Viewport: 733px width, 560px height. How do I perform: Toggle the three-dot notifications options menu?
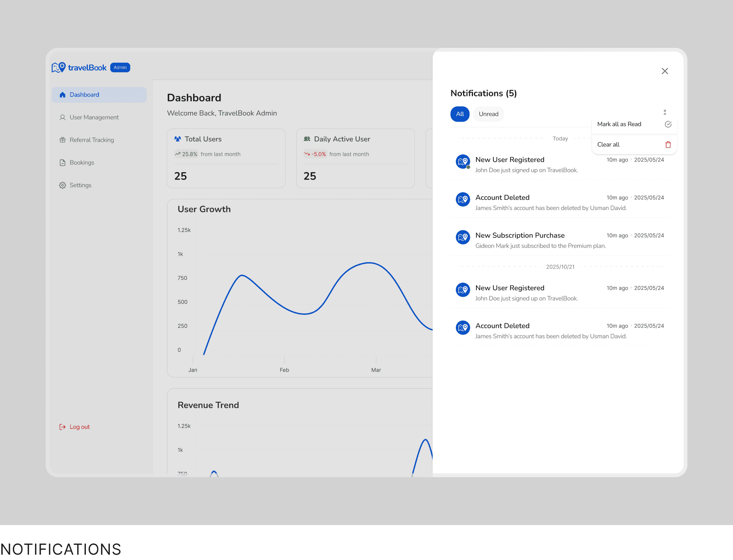coord(665,112)
